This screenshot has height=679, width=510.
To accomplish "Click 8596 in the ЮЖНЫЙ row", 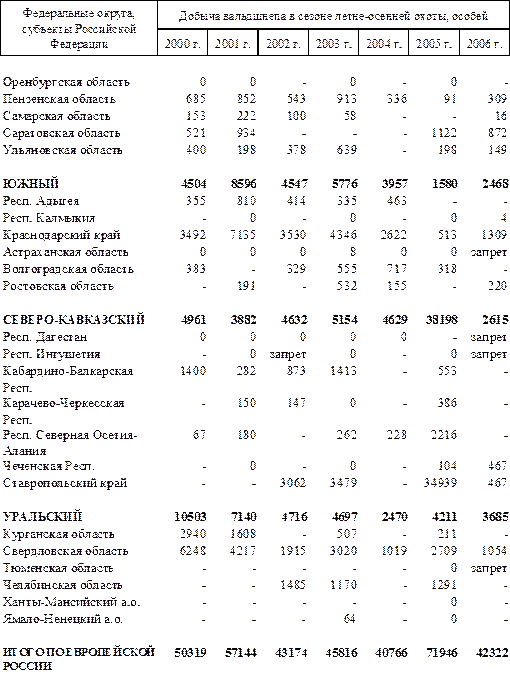I will point(243,184).
